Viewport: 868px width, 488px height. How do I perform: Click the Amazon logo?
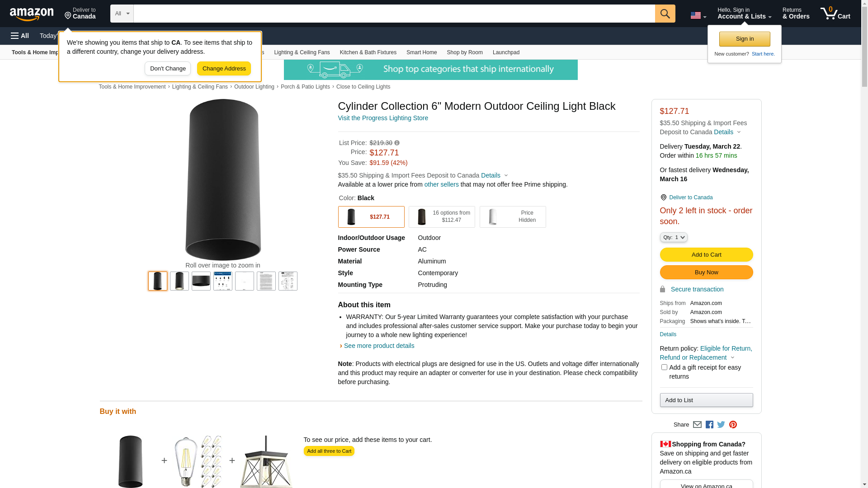pos(32,14)
